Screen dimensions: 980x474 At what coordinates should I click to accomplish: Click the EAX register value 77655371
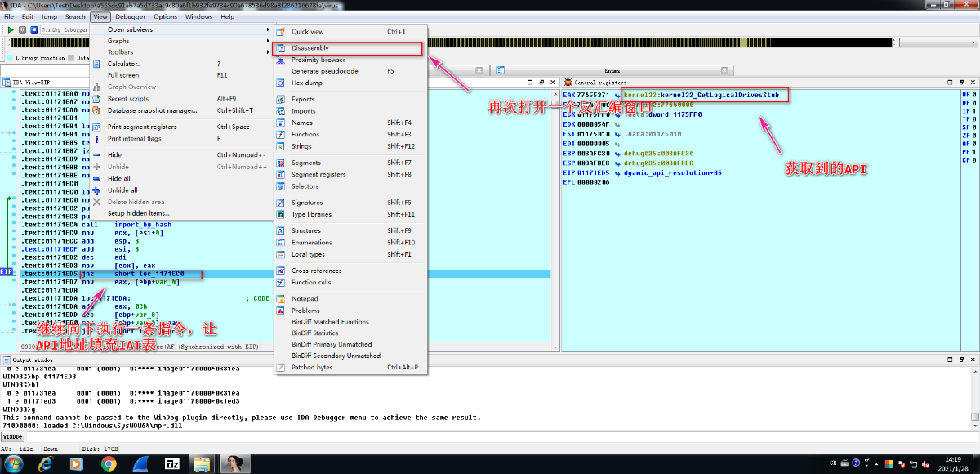(595, 95)
